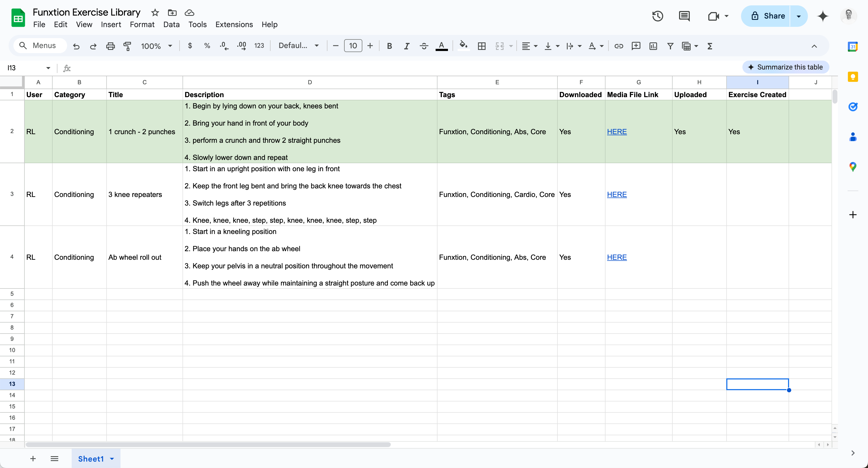Open HERE link for 1 crunch row
868x468 pixels.
[x=617, y=132]
